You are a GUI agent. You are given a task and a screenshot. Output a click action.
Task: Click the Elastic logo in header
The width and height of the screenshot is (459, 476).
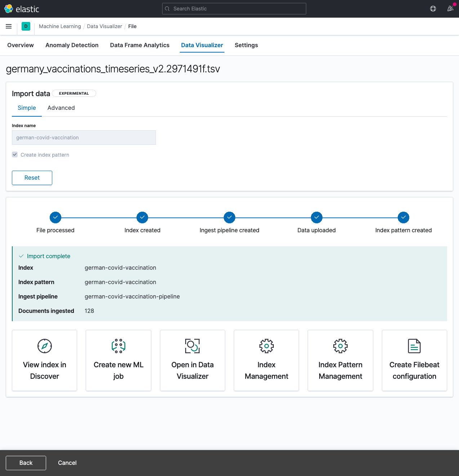[22, 9]
